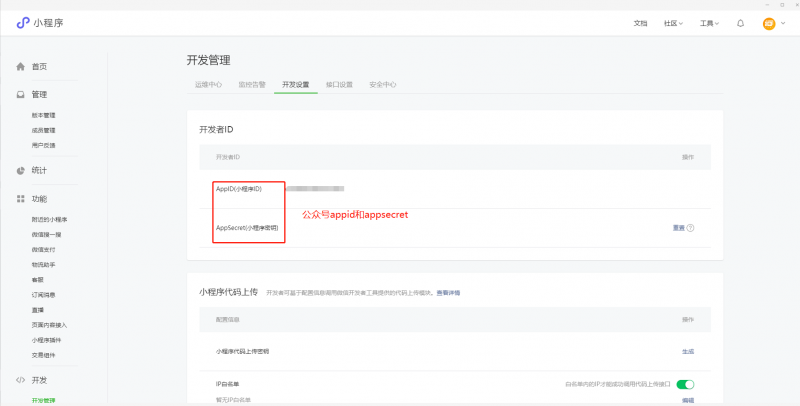Click the 功能 grid icon in sidebar

[20, 199]
